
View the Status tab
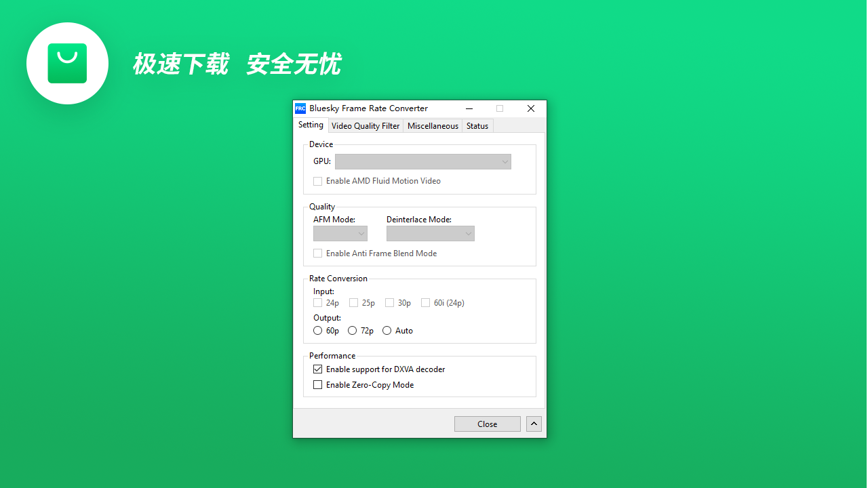point(477,126)
